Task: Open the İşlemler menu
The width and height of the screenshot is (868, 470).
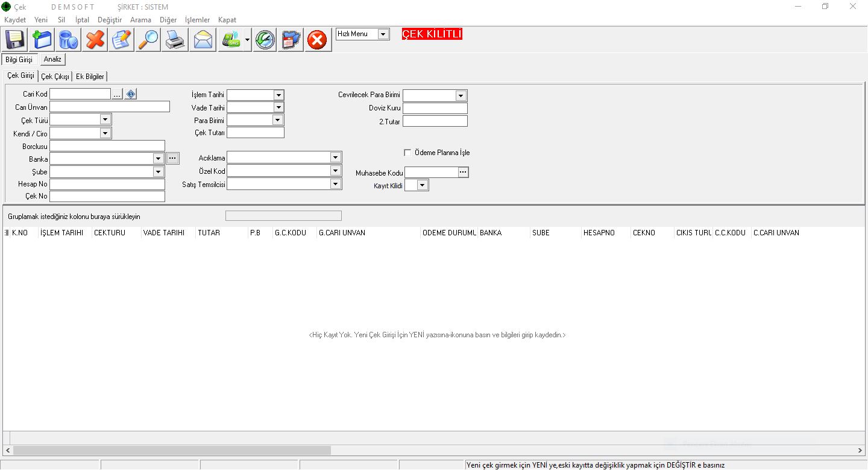Action: (x=197, y=20)
